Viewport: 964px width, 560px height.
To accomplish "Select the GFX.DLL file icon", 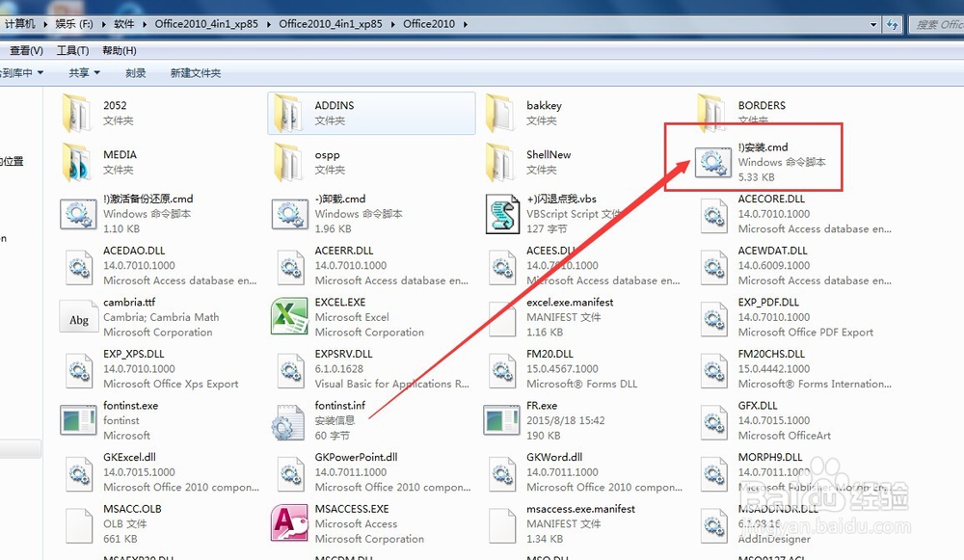I will click(713, 422).
